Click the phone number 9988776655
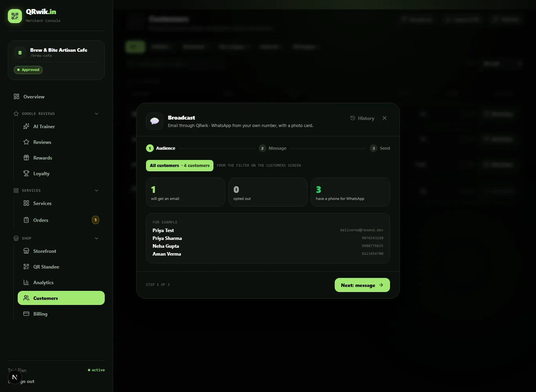 tap(372, 246)
